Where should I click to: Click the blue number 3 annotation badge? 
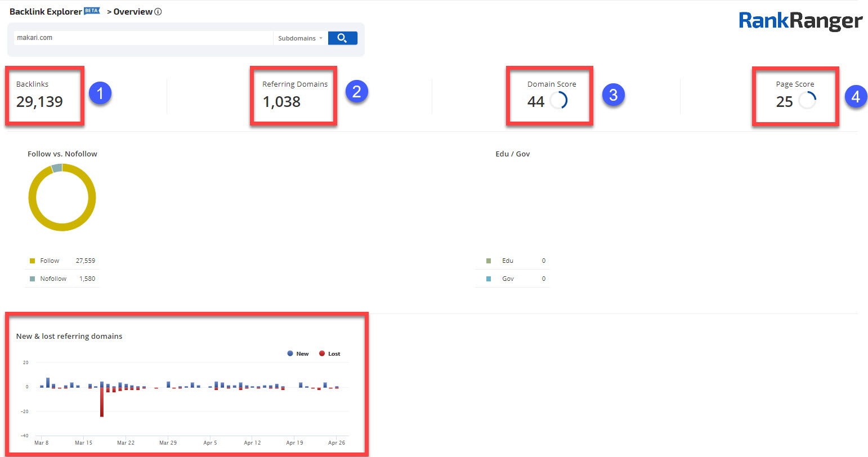(613, 95)
